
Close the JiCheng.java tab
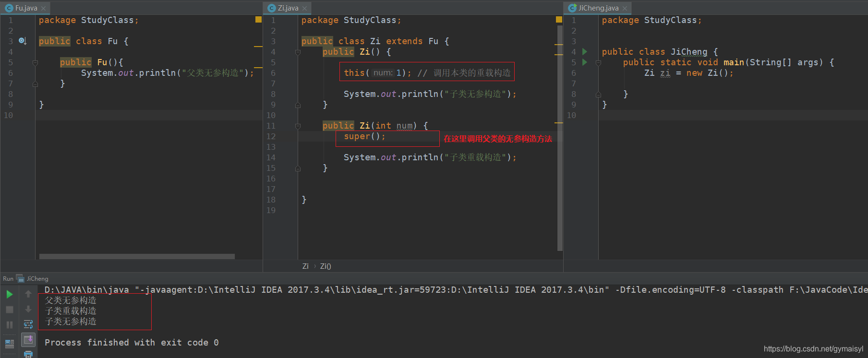pyautogui.click(x=625, y=8)
